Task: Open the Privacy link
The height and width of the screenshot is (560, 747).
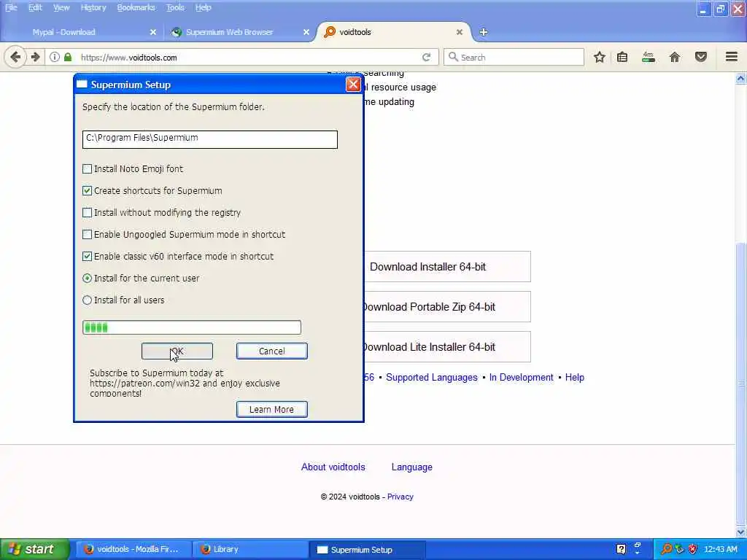Action: tap(400, 497)
